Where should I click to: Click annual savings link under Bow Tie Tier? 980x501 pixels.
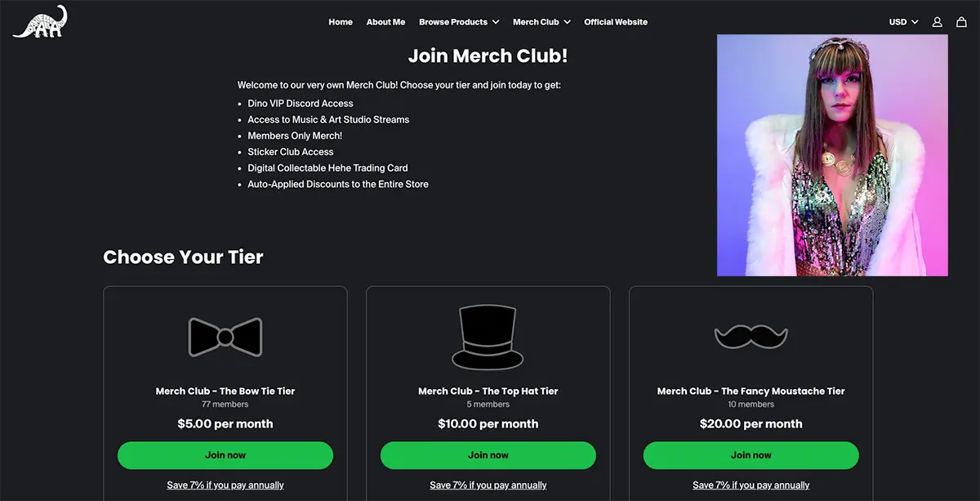point(225,485)
